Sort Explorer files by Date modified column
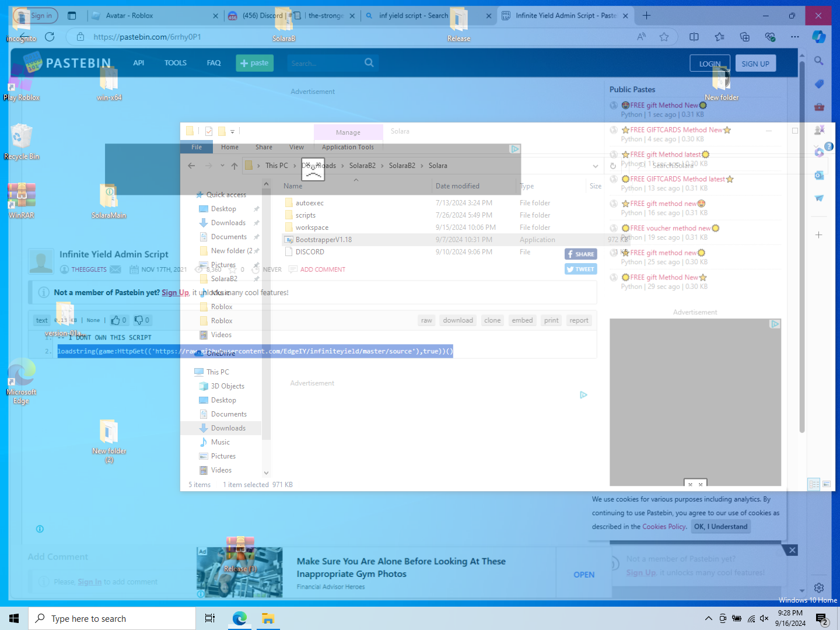This screenshot has height=630, width=840. point(474,186)
